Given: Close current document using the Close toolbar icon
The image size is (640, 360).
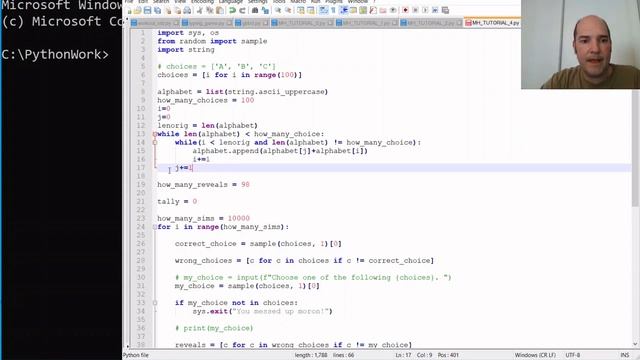Looking at the screenshot, I should point(169,10).
